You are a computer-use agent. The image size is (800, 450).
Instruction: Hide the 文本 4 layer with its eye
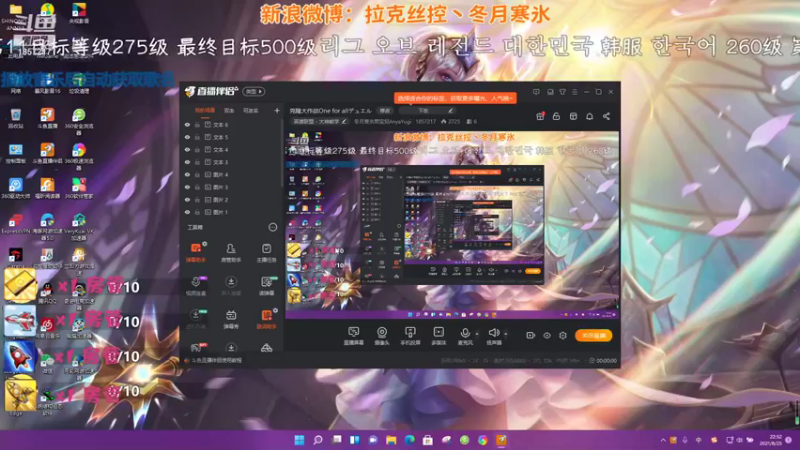coord(187,149)
